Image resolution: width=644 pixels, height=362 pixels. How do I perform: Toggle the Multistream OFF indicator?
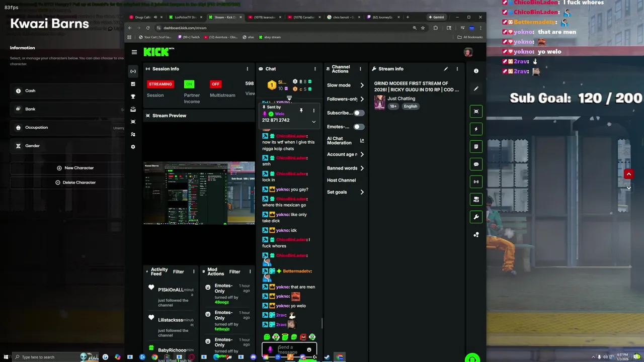pyautogui.click(x=215, y=84)
